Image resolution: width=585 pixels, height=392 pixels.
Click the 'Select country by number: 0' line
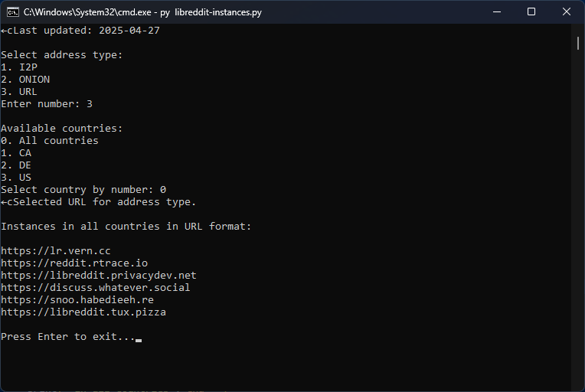83,190
